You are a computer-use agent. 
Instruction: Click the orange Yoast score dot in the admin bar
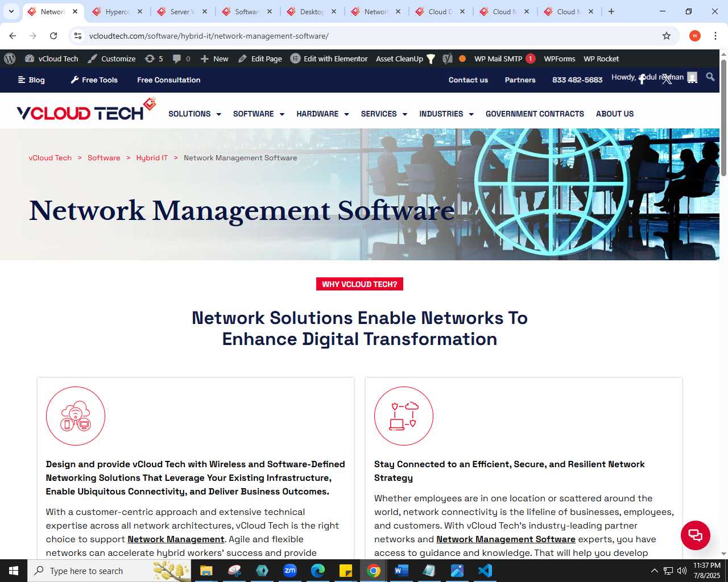[x=462, y=59]
